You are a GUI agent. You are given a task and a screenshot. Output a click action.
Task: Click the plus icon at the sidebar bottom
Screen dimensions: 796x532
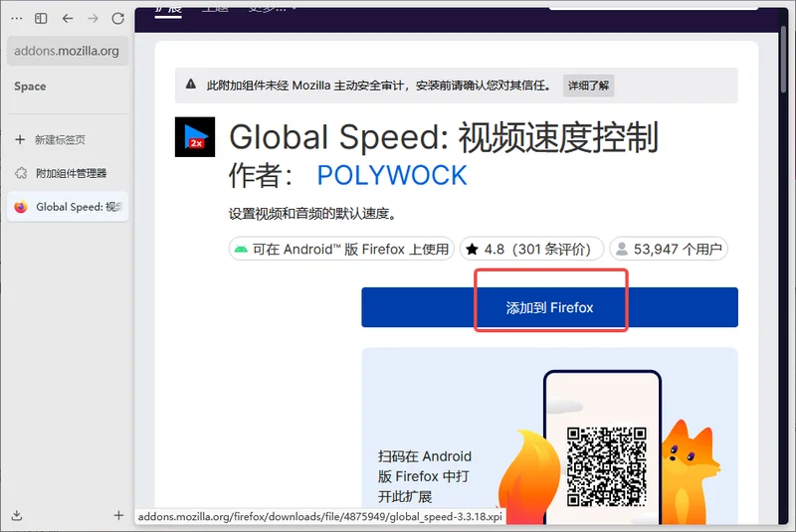118,515
